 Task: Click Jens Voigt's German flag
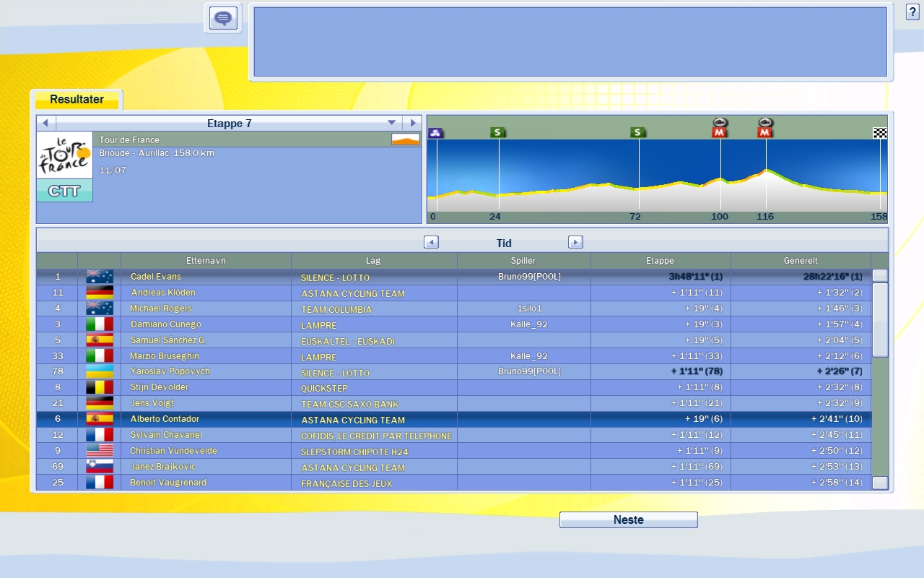[x=100, y=403]
